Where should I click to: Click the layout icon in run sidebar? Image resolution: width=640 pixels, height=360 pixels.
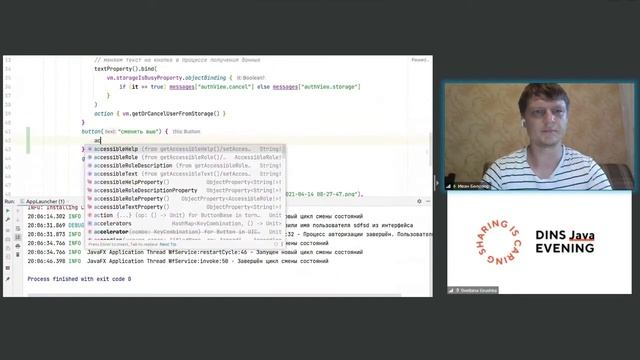(8, 268)
